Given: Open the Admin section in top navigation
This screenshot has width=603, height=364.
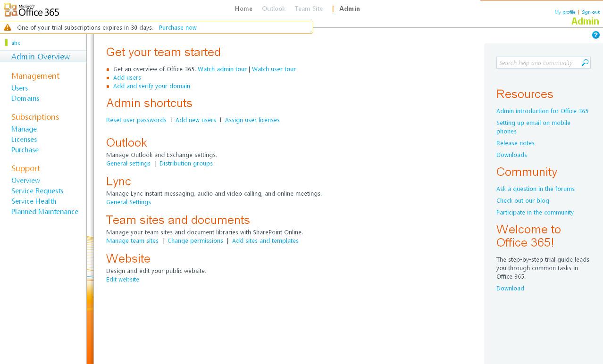Looking at the screenshot, I should point(349,8).
